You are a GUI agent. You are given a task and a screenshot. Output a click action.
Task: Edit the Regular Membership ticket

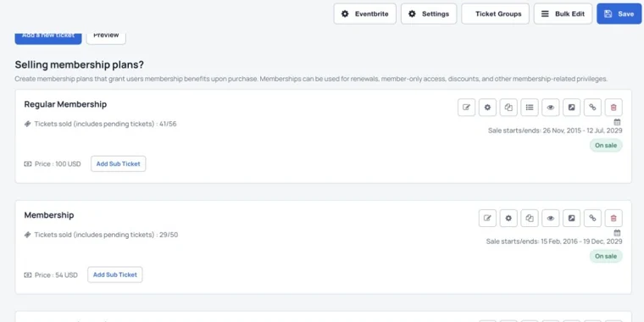(x=466, y=108)
